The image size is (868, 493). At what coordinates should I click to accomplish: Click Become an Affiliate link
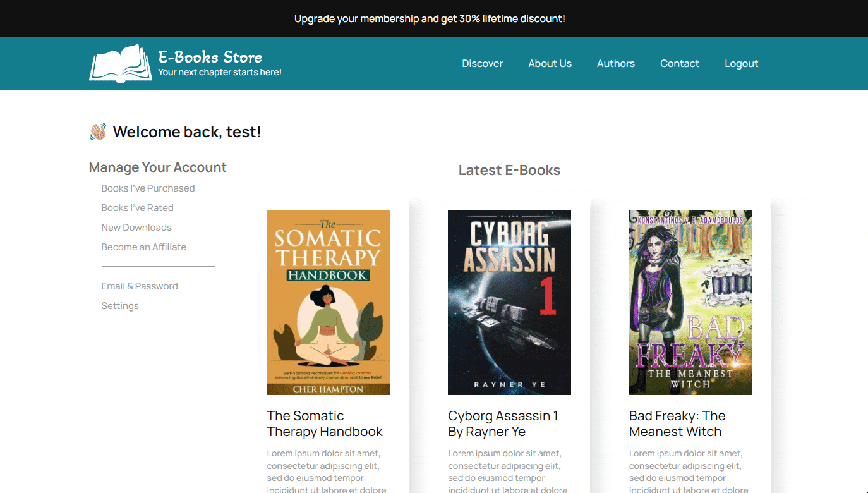click(x=143, y=247)
